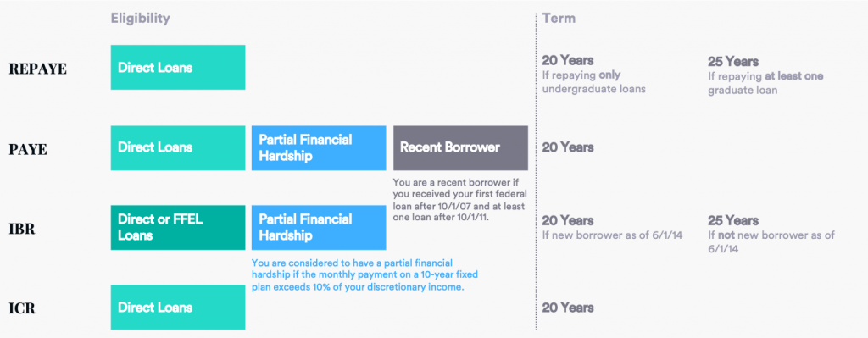This screenshot has height=338, width=868.
Task: Select the Direct or FFEL Loans box
Action: click(178, 227)
